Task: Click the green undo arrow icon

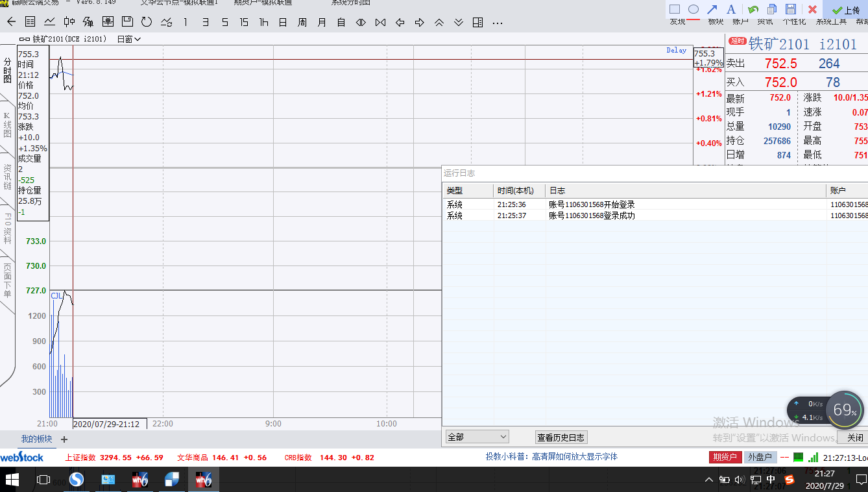Action: tap(753, 9)
